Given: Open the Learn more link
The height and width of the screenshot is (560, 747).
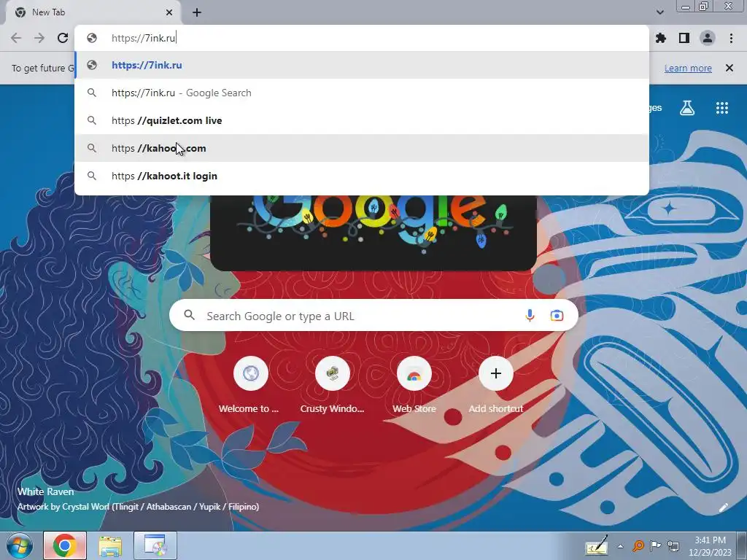Looking at the screenshot, I should point(688,68).
